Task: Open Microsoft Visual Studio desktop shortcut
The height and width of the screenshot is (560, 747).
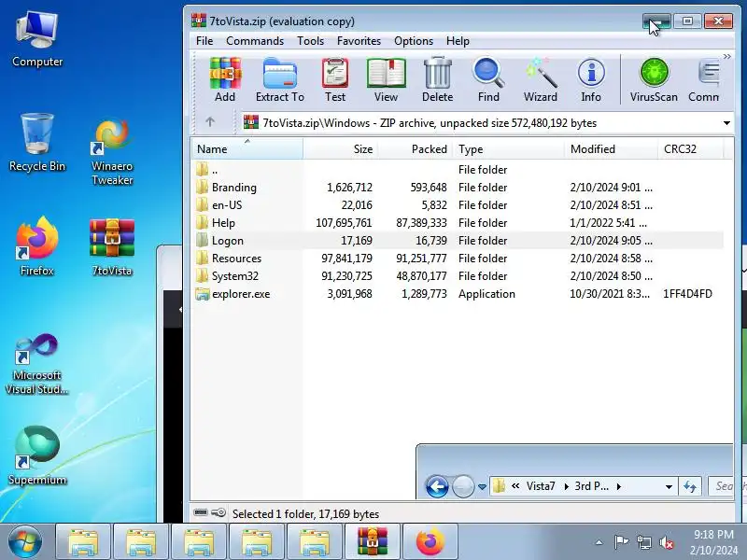Action: tap(37, 364)
